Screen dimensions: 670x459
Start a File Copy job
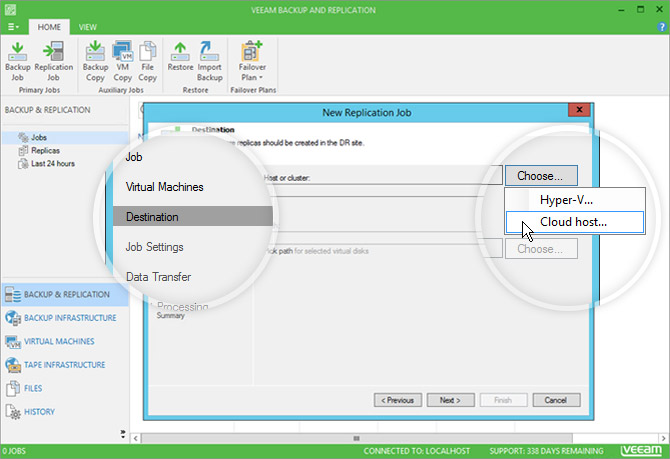147,62
